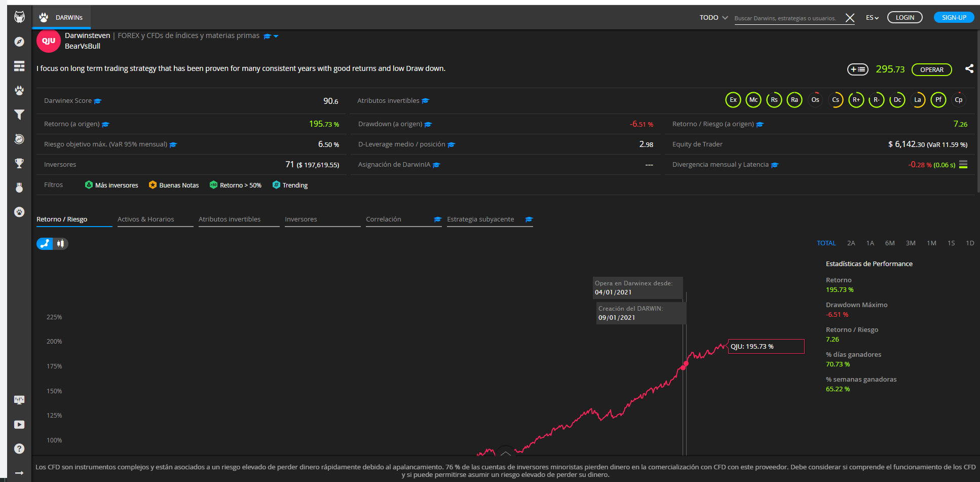Screen dimensions: 980x482
Task: Click the OPERAR button
Action: pyautogui.click(x=931, y=70)
